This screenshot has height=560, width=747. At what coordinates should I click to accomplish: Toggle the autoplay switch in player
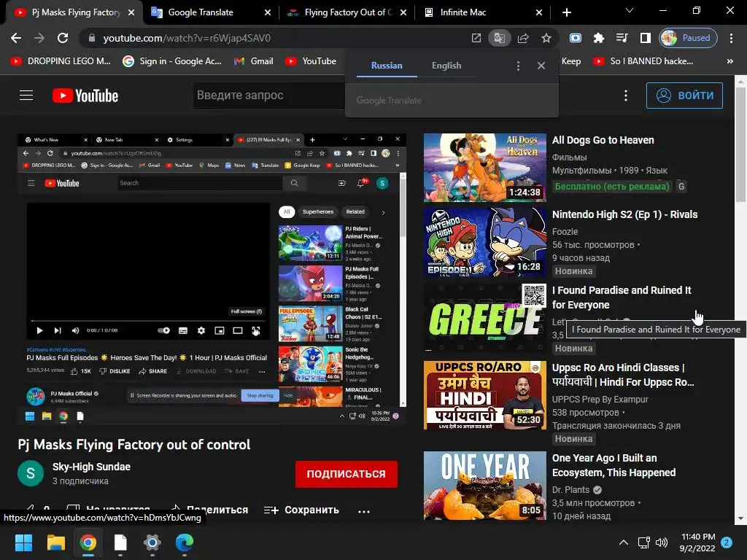164,330
